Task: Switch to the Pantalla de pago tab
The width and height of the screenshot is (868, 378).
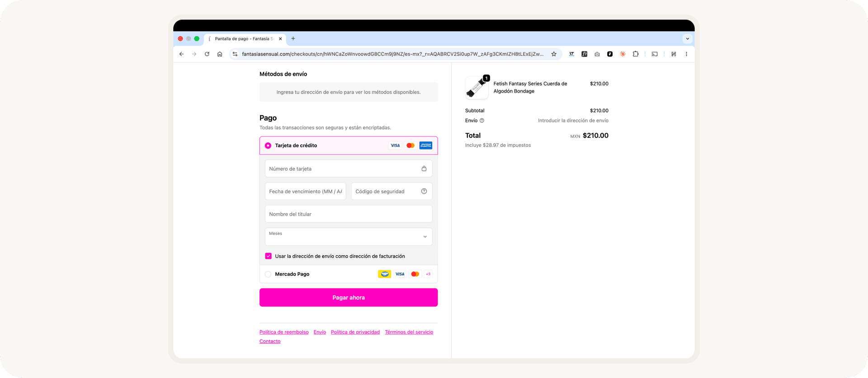Action: (x=244, y=39)
